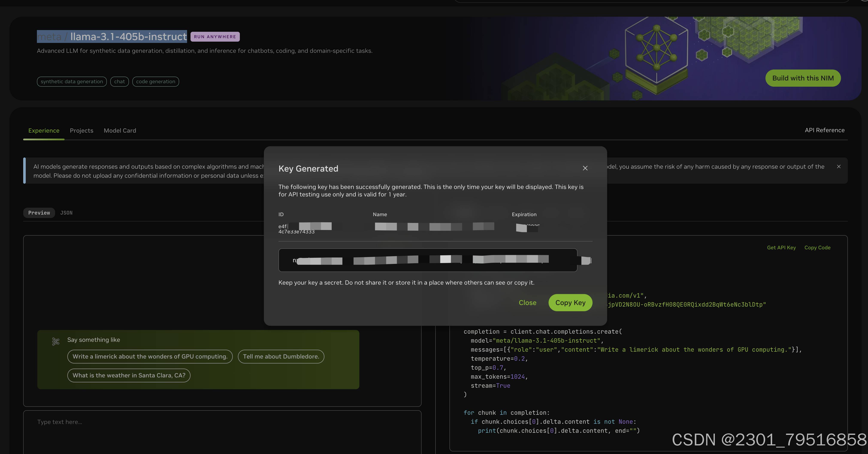The width and height of the screenshot is (868, 454).
Task: Click the top_p=0.7 code line
Action: (x=488, y=368)
